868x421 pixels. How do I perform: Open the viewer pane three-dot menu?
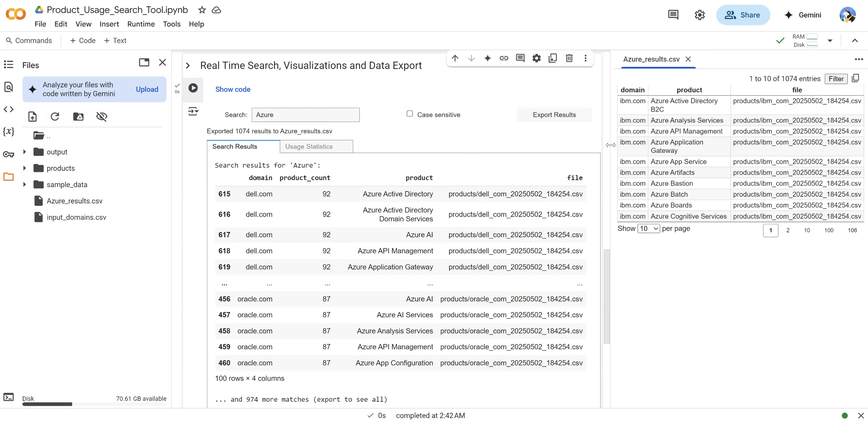pos(859,59)
